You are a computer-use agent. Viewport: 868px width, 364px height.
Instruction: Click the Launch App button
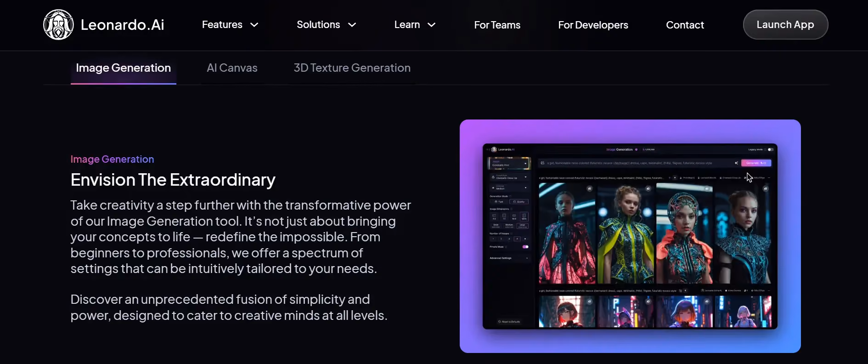[785, 25]
